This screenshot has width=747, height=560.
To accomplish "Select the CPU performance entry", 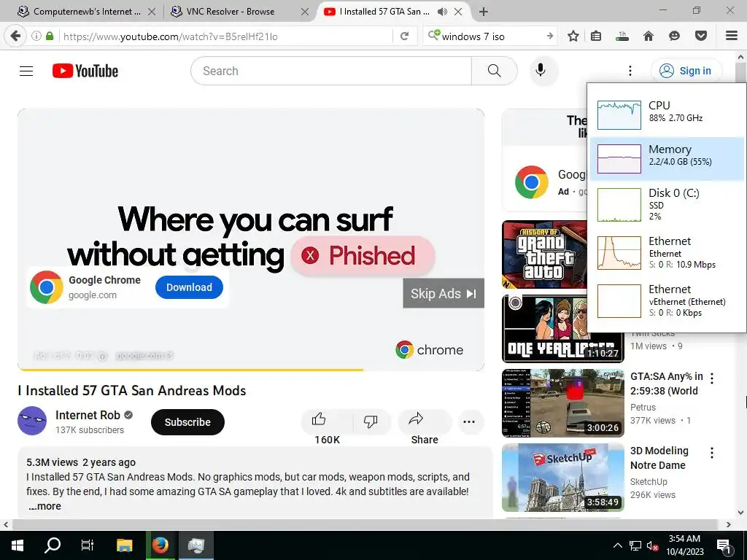I will [667, 114].
